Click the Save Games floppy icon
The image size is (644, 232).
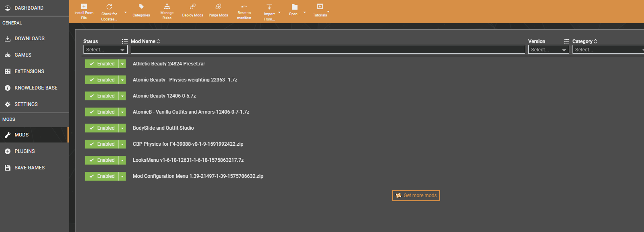tap(8, 168)
